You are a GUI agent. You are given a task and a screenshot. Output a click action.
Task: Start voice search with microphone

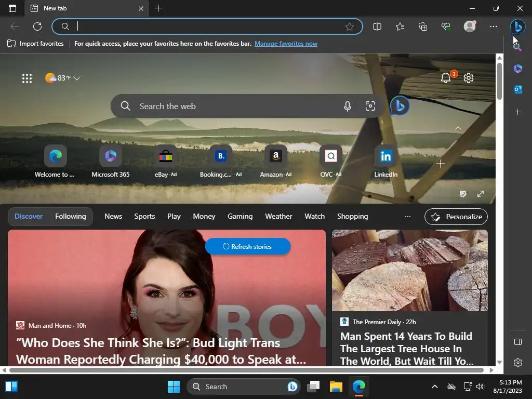click(347, 106)
